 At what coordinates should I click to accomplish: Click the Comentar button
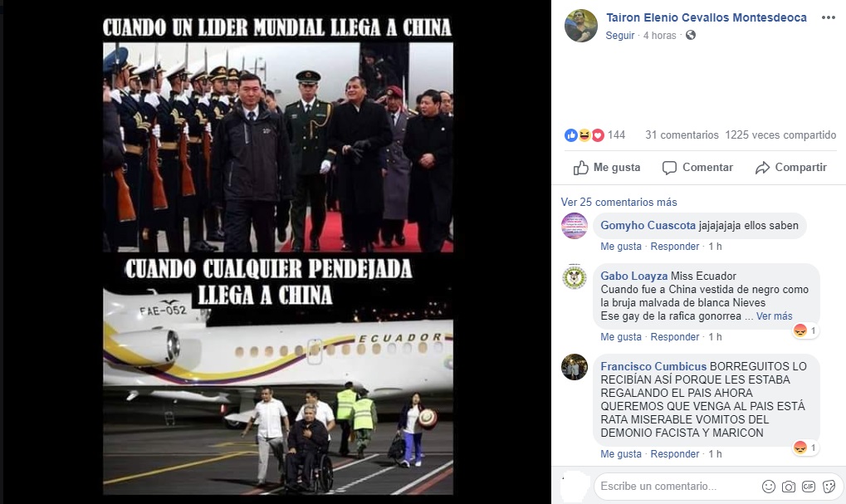[697, 167]
